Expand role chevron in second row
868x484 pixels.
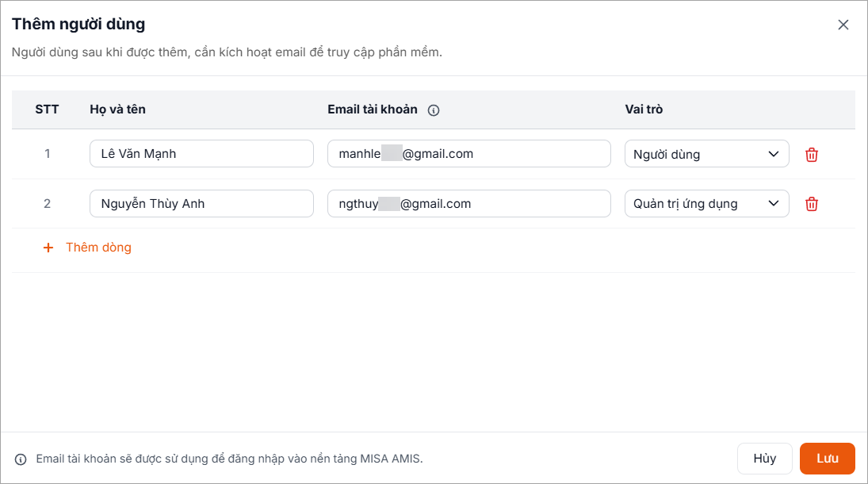pyautogui.click(x=774, y=204)
